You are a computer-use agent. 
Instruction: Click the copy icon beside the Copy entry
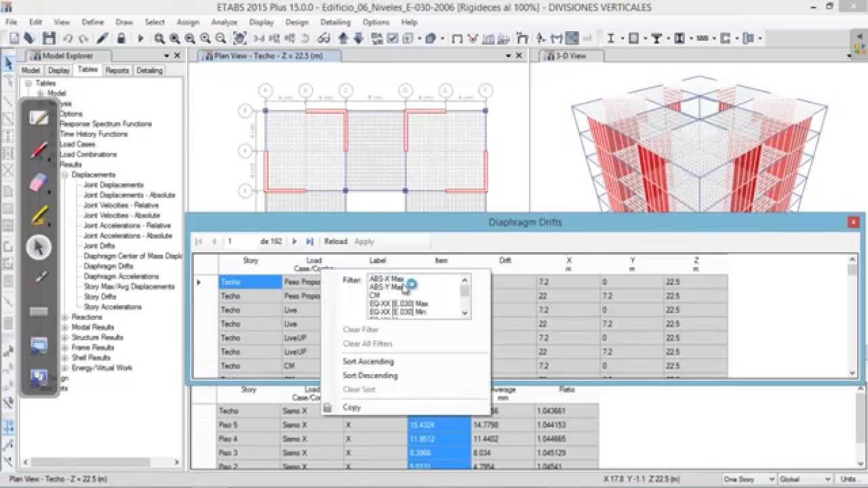tap(328, 407)
